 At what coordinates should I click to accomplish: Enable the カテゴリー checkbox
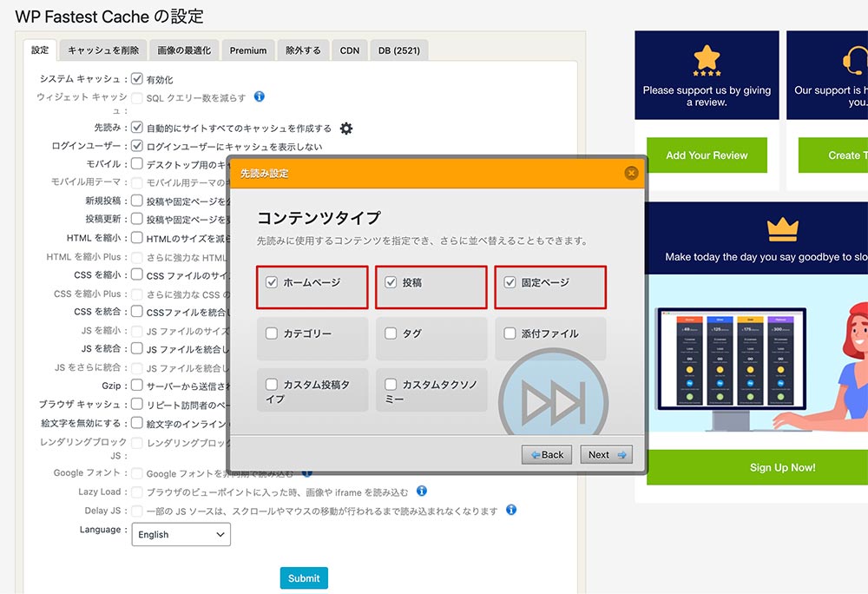coord(272,333)
